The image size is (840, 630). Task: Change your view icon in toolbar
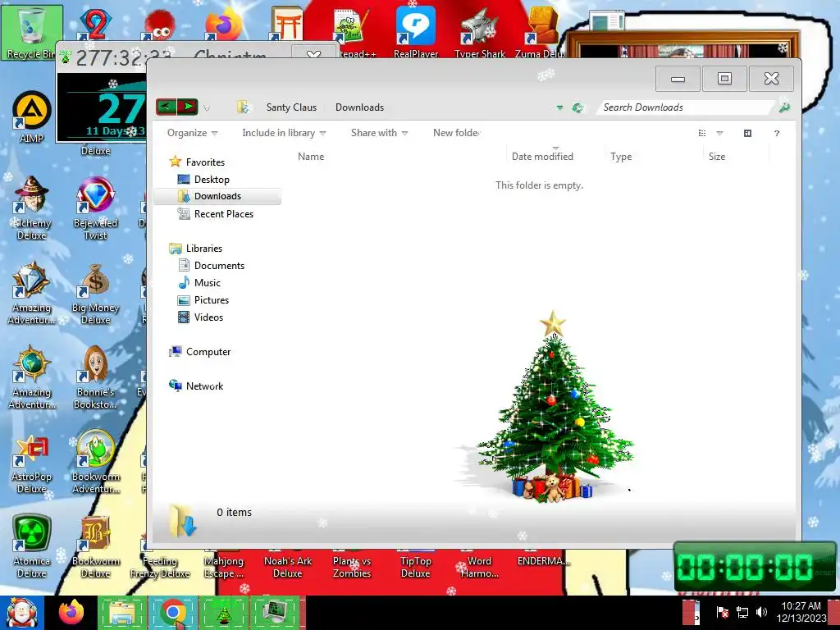pos(702,134)
